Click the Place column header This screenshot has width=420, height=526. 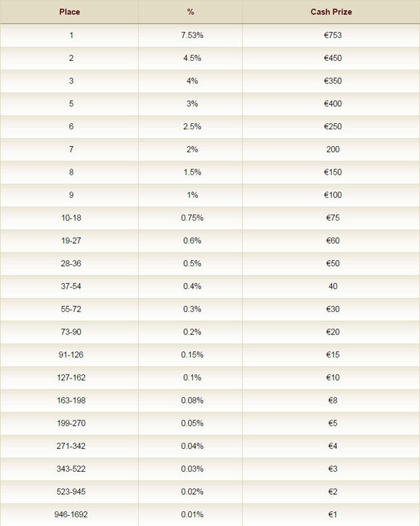click(x=70, y=12)
